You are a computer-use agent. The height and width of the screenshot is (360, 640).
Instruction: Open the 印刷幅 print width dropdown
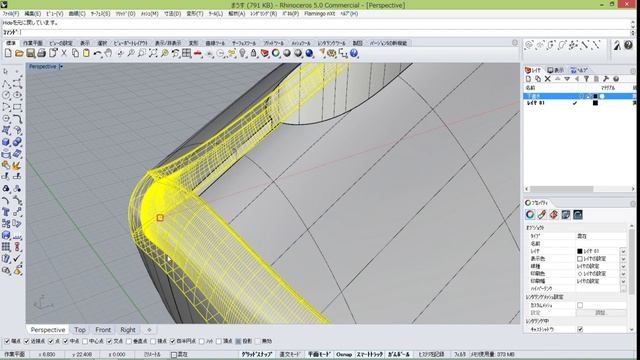[623, 281]
